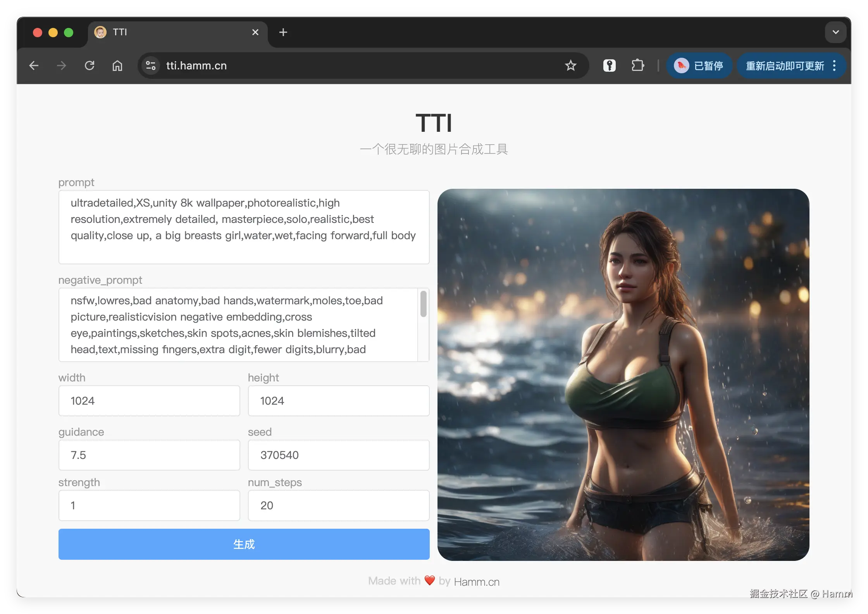The width and height of the screenshot is (868, 614).
Task: Close the TTI tab
Action: click(255, 32)
